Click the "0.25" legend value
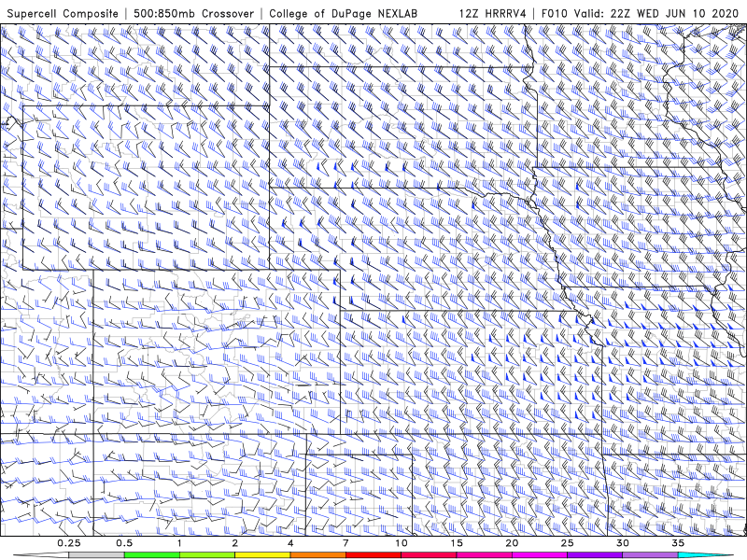 69,543
